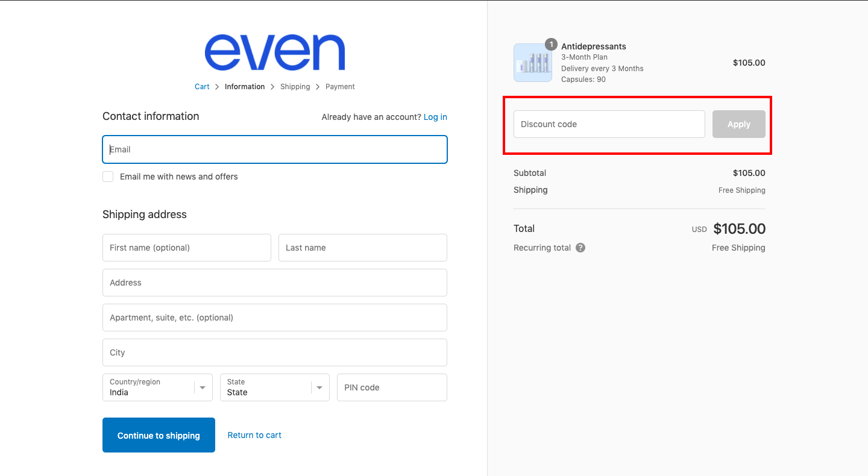Click Return to cart link
This screenshot has height=476, width=868.
click(x=254, y=435)
